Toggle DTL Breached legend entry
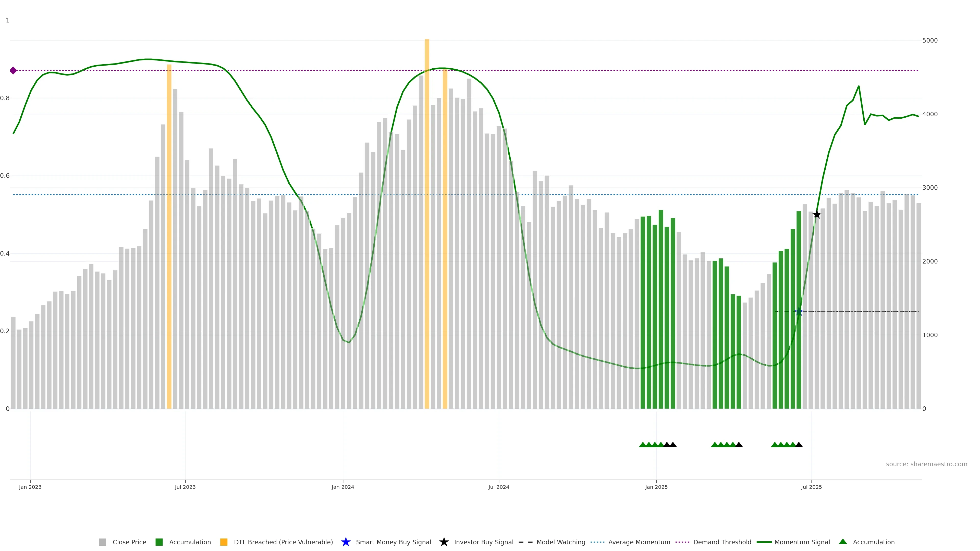This screenshot has height=551, width=980. (283, 542)
